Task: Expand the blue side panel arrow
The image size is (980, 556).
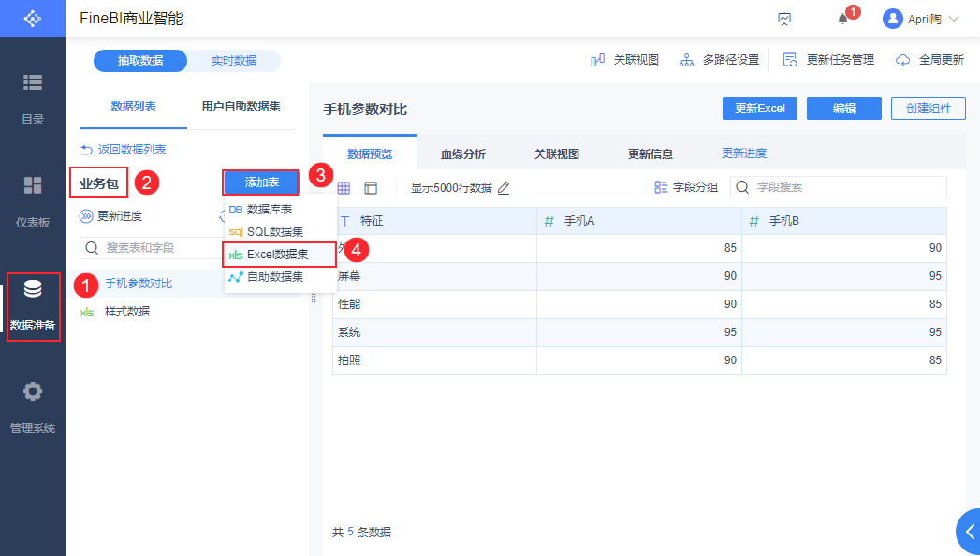Action: click(x=968, y=532)
